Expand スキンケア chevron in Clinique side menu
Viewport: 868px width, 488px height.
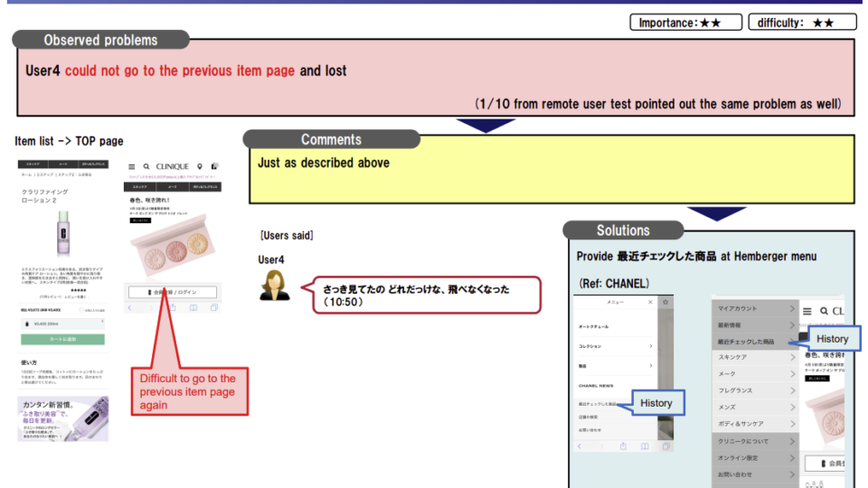pyautogui.click(x=792, y=358)
